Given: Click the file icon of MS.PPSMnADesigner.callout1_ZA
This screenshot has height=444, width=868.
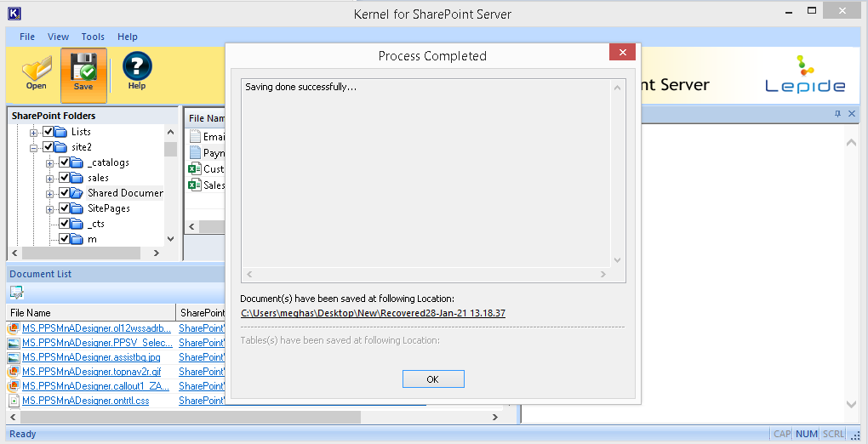Looking at the screenshot, I should [x=14, y=386].
